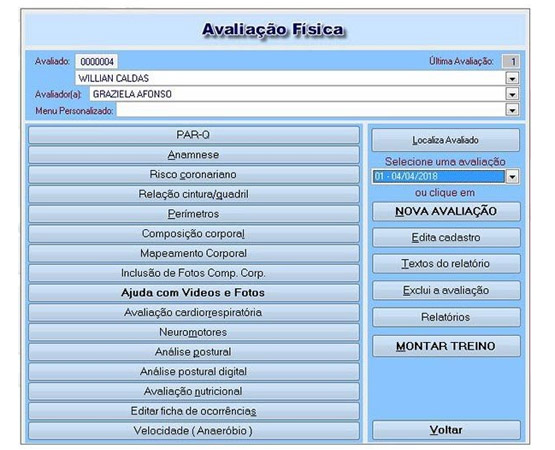The height and width of the screenshot is (450, 555).
Task: Expand the Menu Personalizado dropdown arrow
Action: pos(512,110)
